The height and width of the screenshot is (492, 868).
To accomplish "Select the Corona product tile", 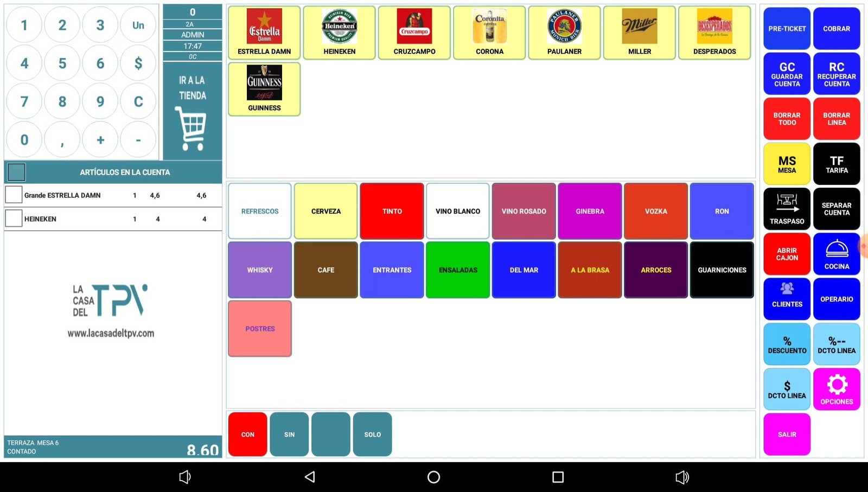I will pyautogui.click(x=489, y=33).
